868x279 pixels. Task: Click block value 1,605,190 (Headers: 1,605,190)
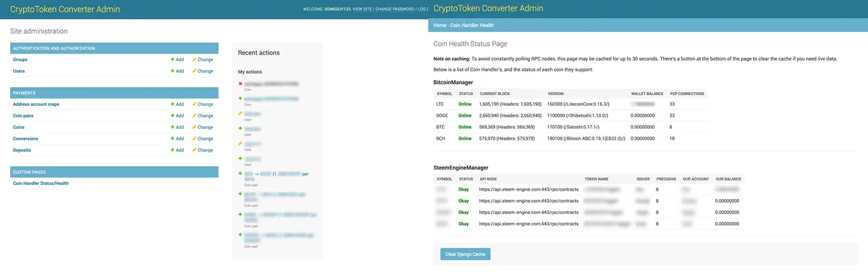tap(510, 104)
